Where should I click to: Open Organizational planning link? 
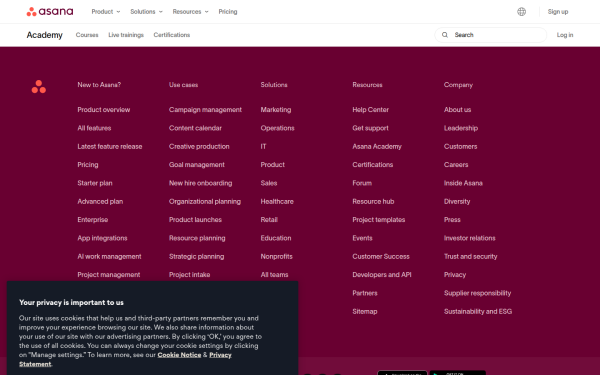click(x=205, y=201)
